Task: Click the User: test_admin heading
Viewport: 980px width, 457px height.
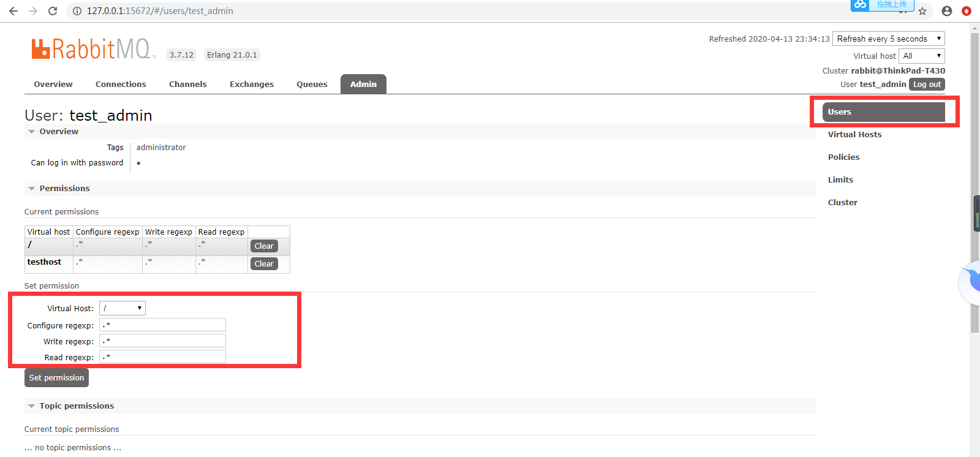Action: pos(88,115)
